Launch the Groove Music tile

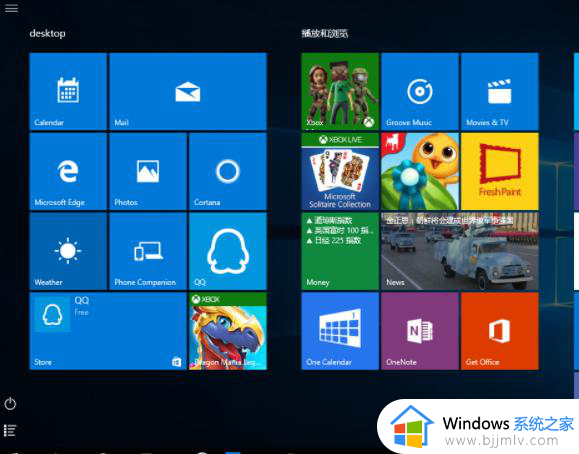420,91
